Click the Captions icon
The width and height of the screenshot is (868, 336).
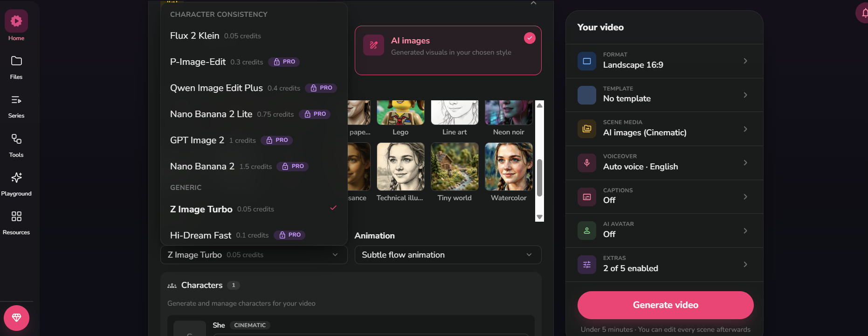(587, 197)
